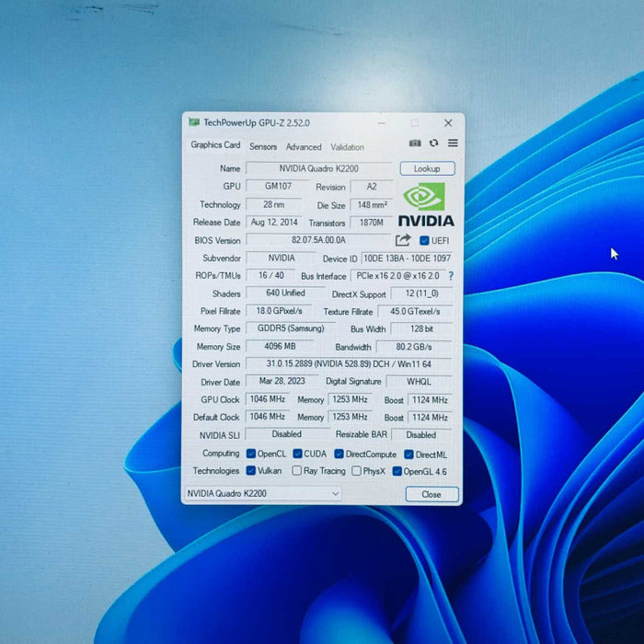Toggle the Vulkan checkbox
The height and width of the screenshot is (644, 644).
[250, 470]
